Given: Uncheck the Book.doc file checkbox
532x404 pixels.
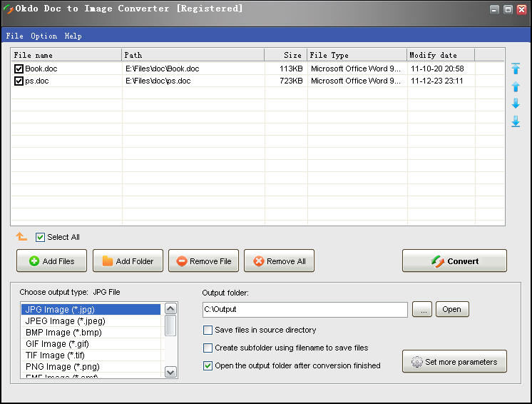Looking at the screenshot, I should click(19, 69).
